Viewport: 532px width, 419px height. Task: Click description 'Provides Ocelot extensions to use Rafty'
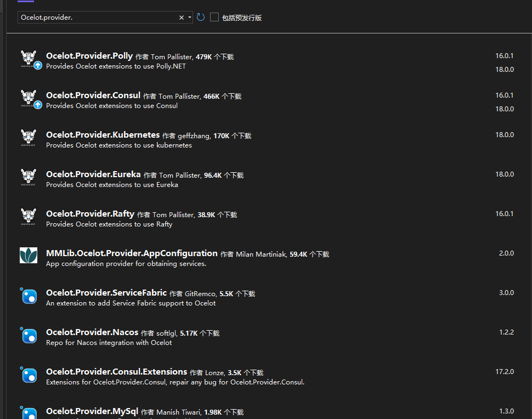(109, 224)
